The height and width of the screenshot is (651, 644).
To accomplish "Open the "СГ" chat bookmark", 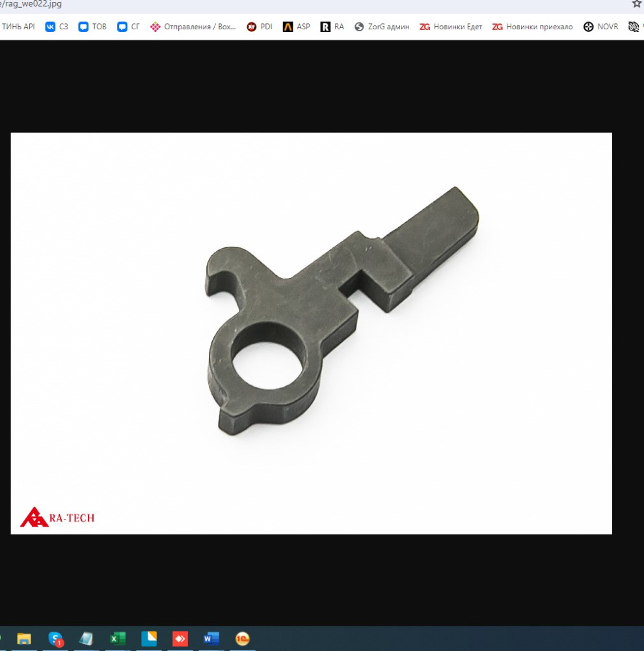I will 129,27.
